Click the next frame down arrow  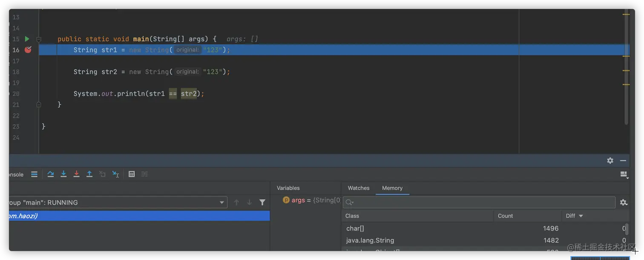[x=250, y=202]
